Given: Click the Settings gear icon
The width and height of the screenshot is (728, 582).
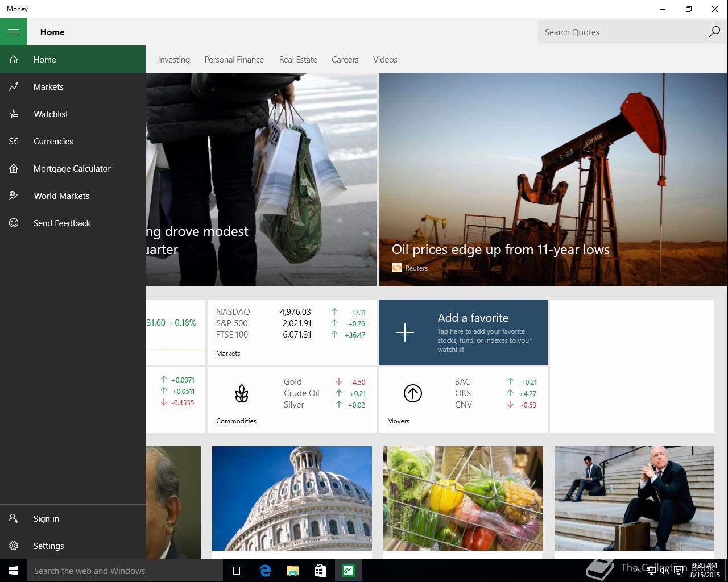Looking at the screenshot, I should point(14,546).
